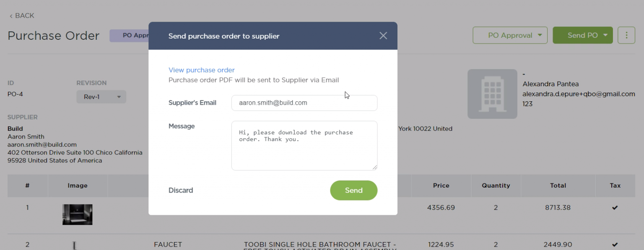Go back using the Back link

coord(22,15)
